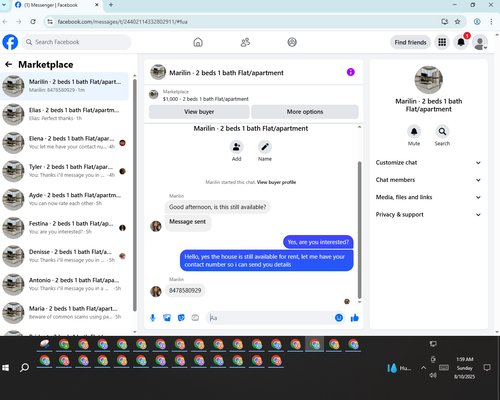Search in conversation using the magnifier icon

442,132
